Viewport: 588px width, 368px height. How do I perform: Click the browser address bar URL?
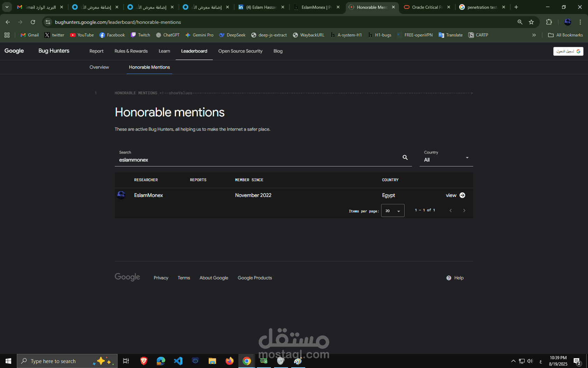point(118,22)
